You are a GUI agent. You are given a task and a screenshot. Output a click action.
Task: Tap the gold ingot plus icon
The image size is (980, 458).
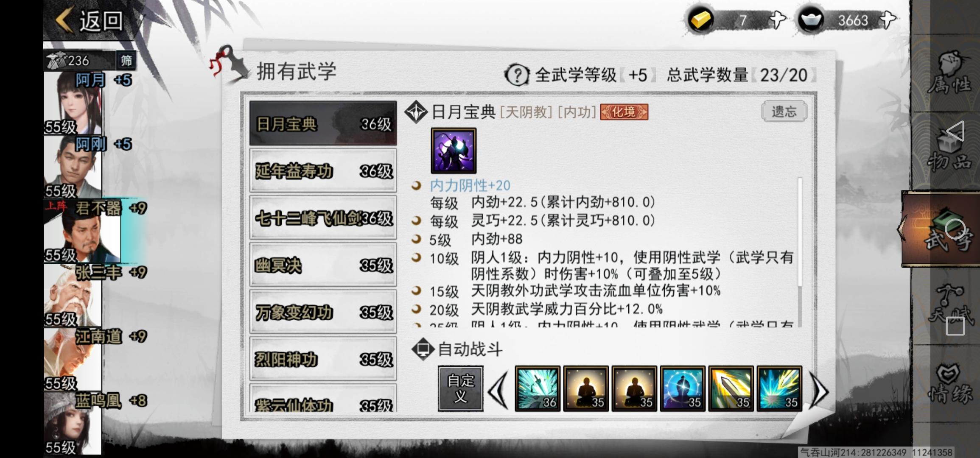[778, 20]
